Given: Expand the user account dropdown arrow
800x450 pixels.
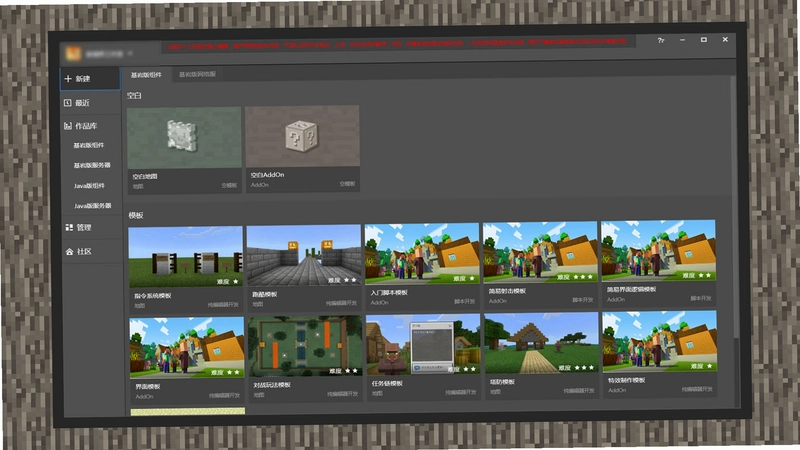Looking at the screenshot, I should click(131, 53).
